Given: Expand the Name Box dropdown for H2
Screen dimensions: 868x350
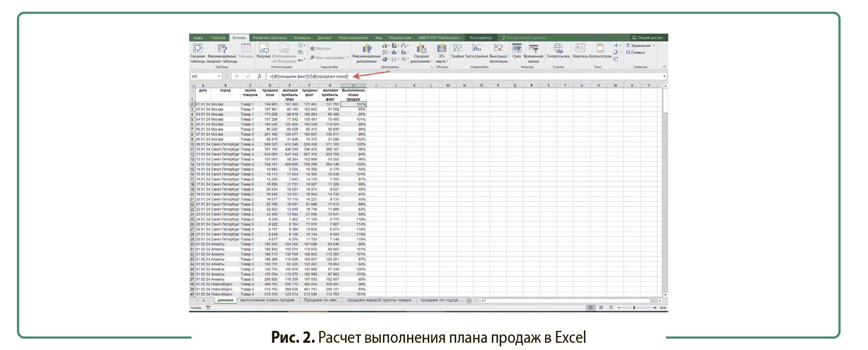Looking at the screenshot, I should (x=219, y=77).
